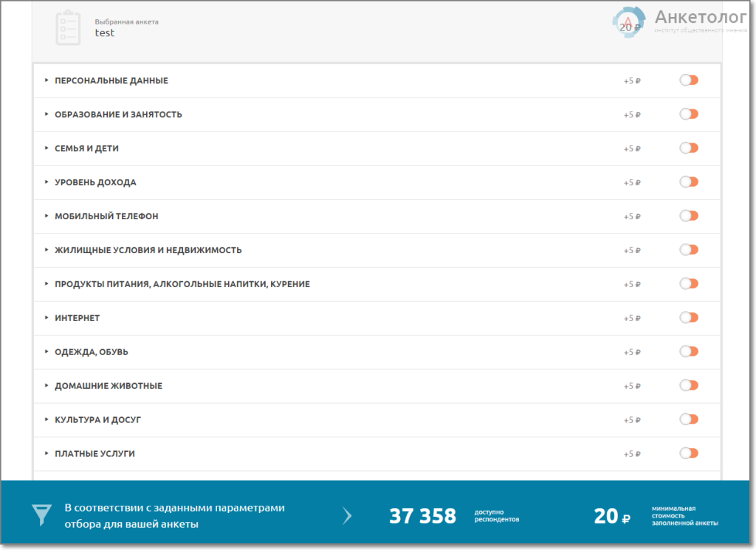
Task: Click the chevron arrow in blue footer
Action: [x=347, y=515]
